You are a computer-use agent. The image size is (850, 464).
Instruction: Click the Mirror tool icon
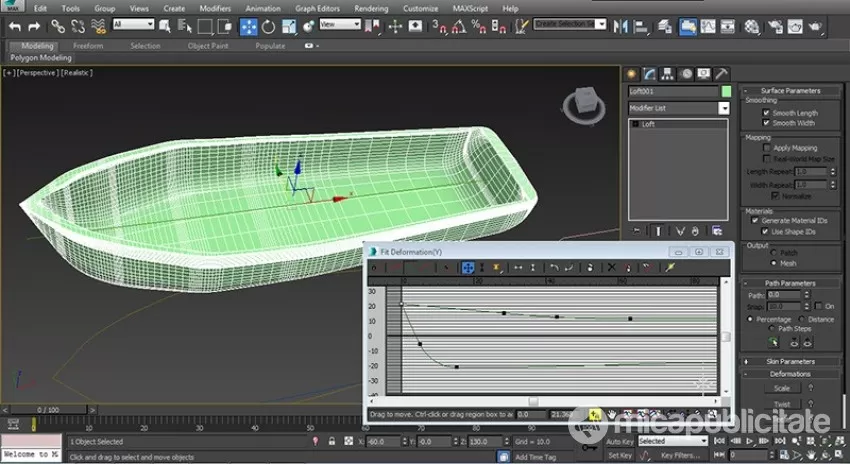(621, 26)
